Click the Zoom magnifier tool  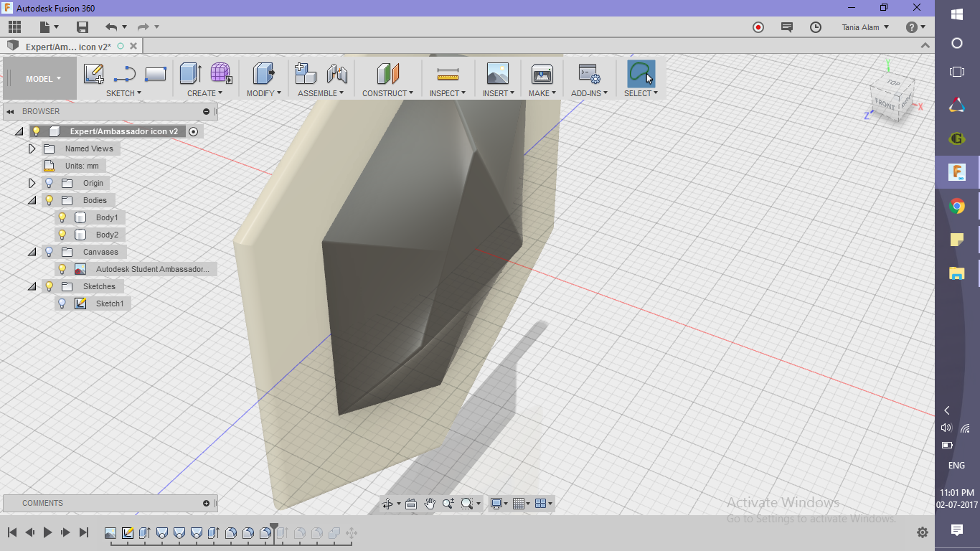(448, 504)
